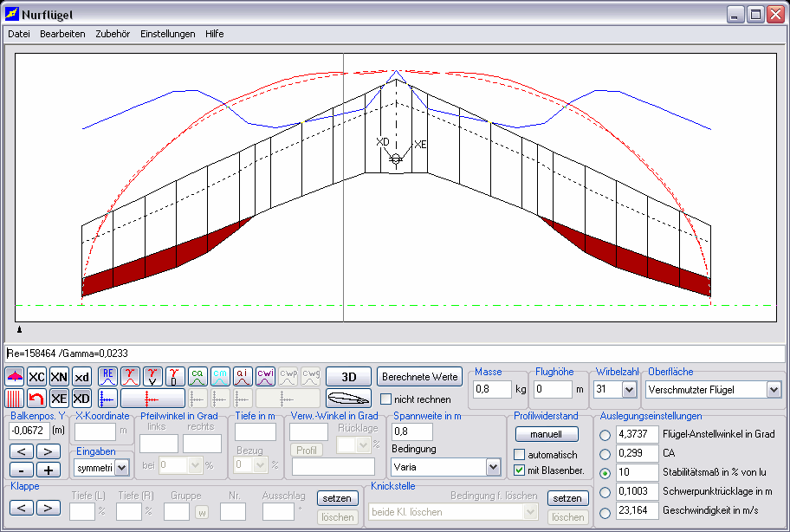
Task: Open the Hilfe menu
Action: (215, 34)
